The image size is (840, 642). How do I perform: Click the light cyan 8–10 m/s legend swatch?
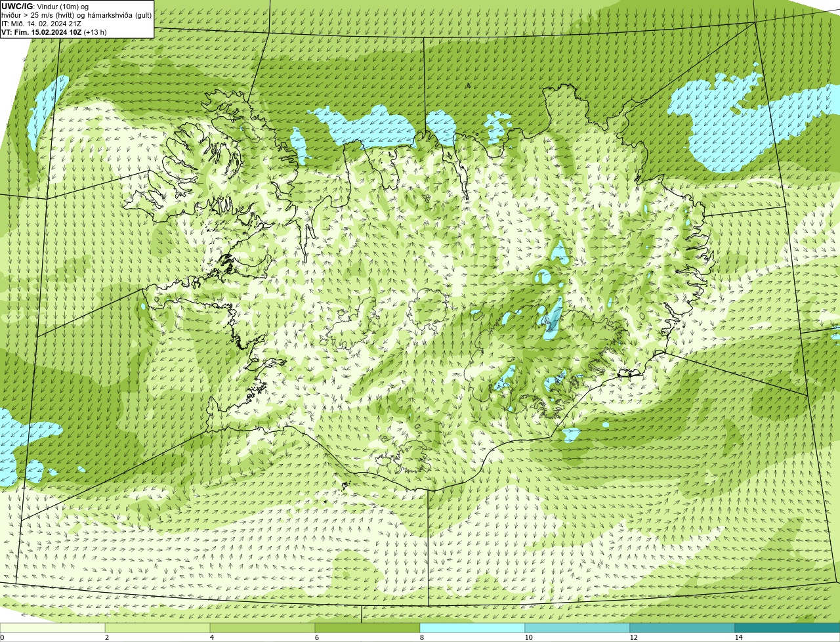[472, 628]
